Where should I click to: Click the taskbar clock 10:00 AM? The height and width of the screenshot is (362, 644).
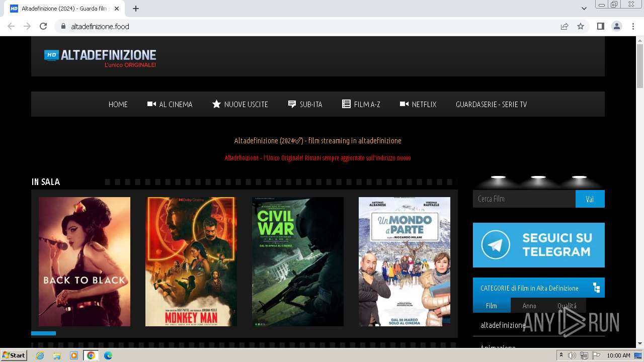click(618, 355)
